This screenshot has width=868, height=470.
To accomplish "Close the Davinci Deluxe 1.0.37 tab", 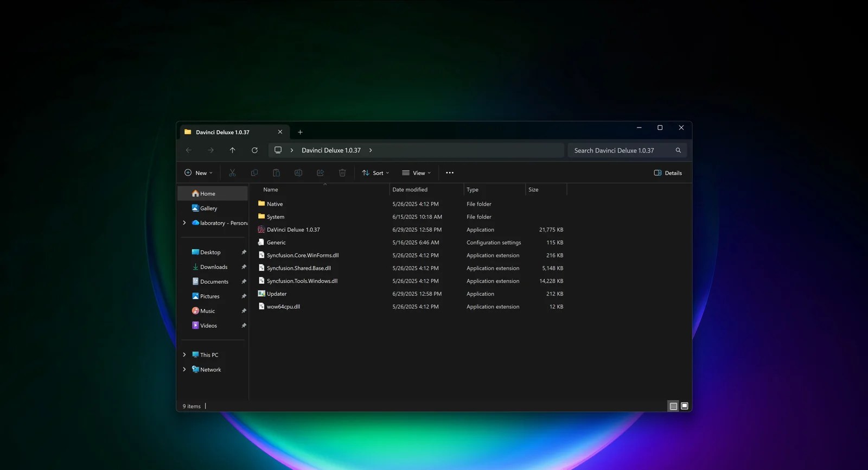I will [280, 132].
